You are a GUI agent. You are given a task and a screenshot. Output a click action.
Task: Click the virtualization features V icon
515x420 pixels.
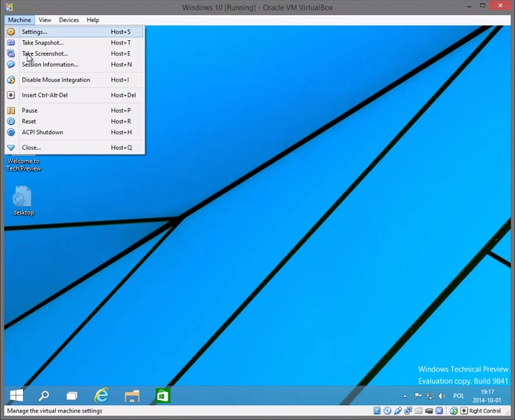coord(439,410)
